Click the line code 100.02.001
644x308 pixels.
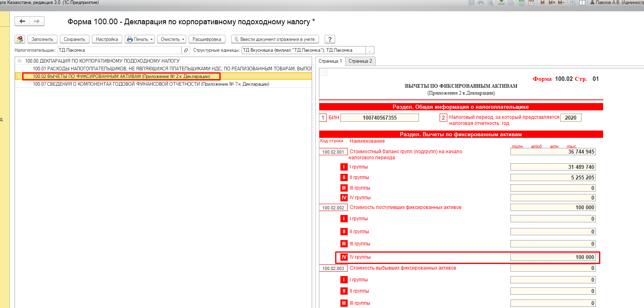[333, 152]
